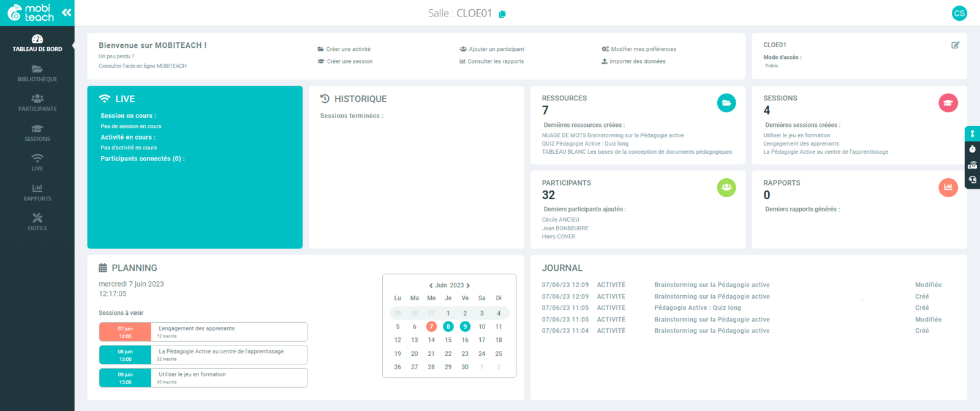980x411 pixels.
Task: Open participant Jean BONBEURRE
Action: [565, 228]
